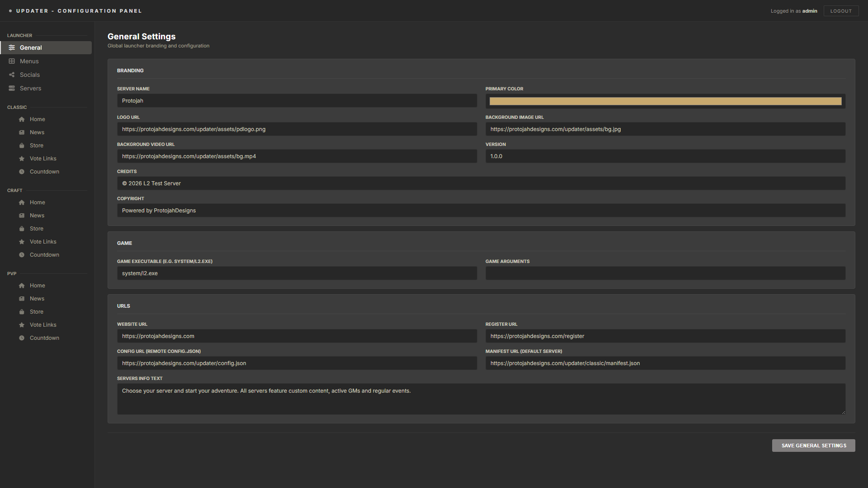Click the Craft News newspaper icon

(22, 216)
